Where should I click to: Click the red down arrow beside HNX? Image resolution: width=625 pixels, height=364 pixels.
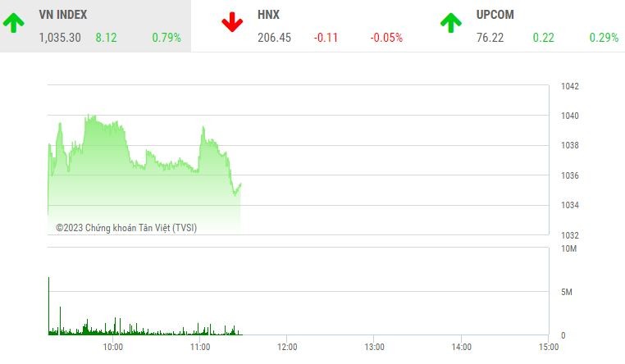point(233,23)
